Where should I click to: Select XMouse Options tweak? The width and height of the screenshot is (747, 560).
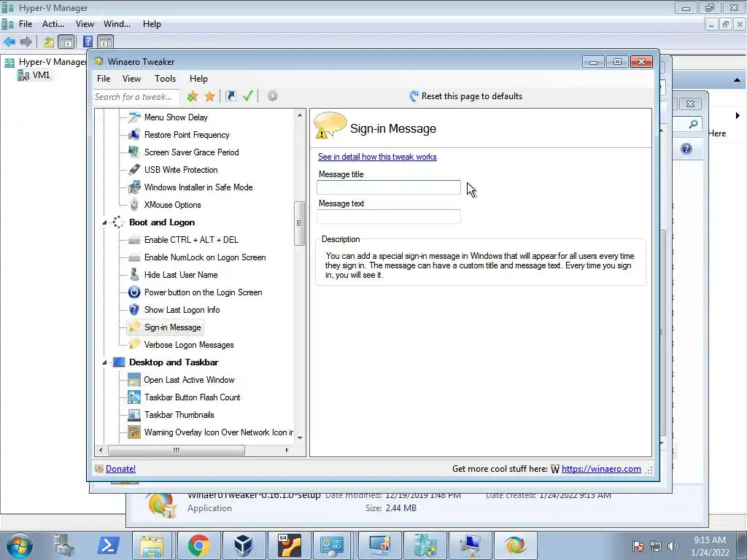pyautogui.click(x=172, y=205)
